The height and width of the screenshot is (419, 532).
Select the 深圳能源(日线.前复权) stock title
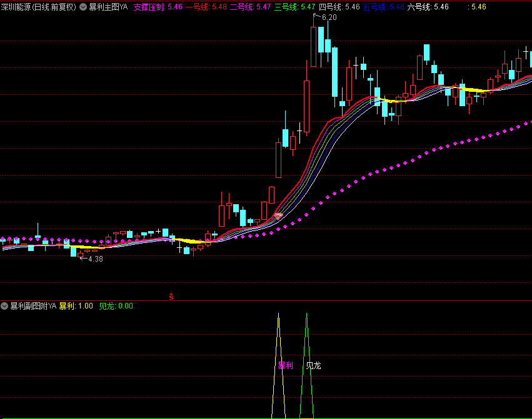click(39, 7)
